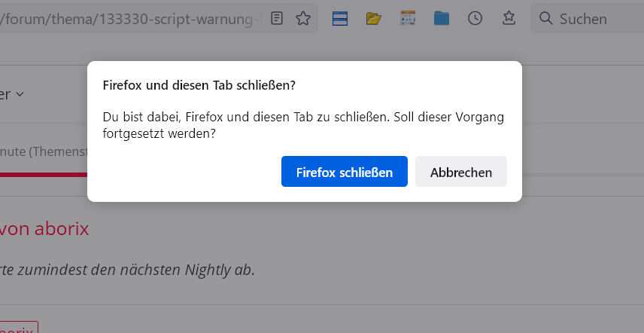The width and height of the screenshot is (644, 333).
Task: Confirm with the Firefox schließen button
Action: [x=345, y=172]
